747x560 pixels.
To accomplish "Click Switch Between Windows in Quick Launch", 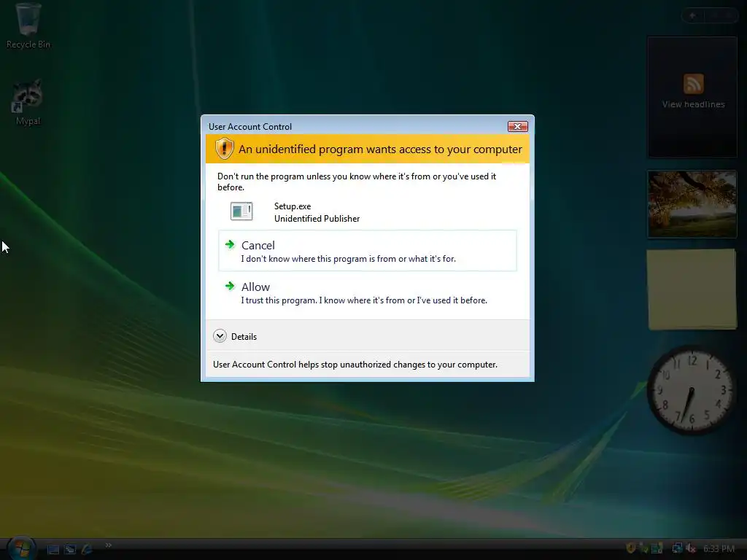I will click(71, 550).
